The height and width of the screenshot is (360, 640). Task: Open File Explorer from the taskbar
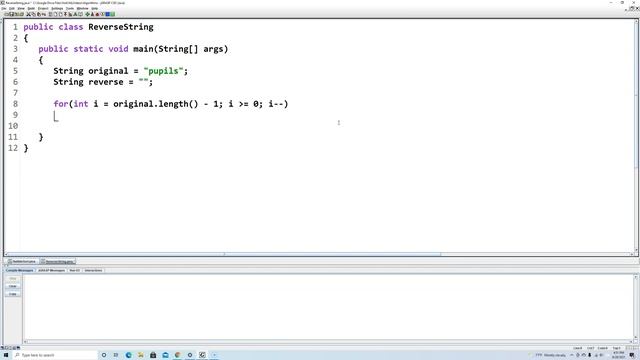141,355
